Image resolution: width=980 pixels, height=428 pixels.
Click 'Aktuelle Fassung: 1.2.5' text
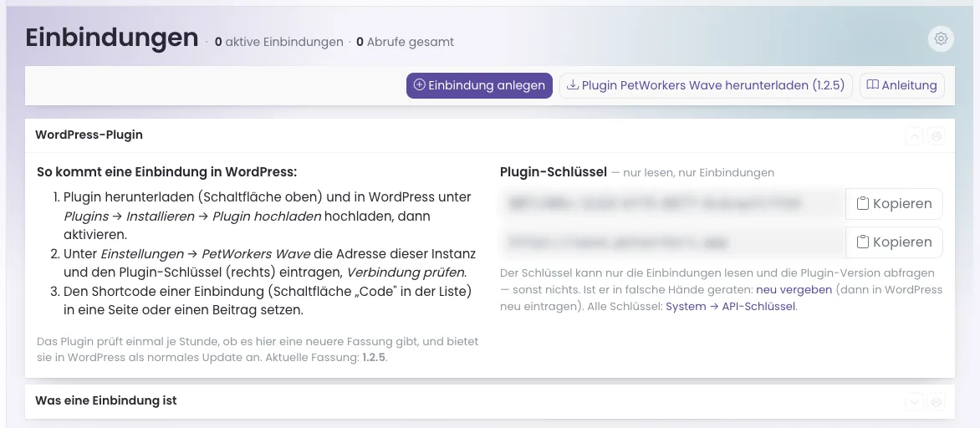326,359
